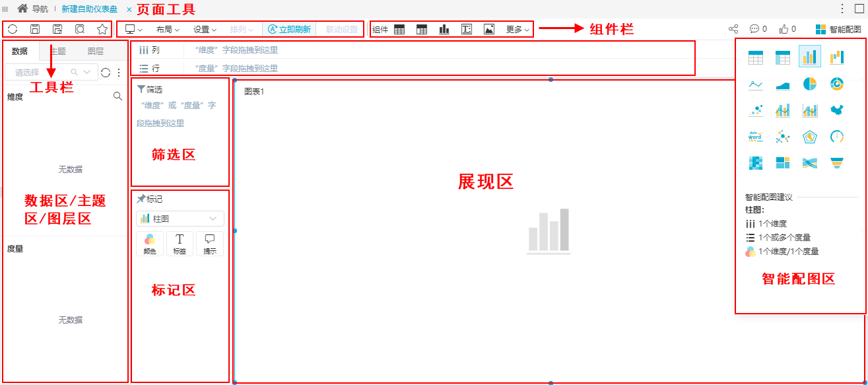Choose the scatter chart type

point(756,110)
